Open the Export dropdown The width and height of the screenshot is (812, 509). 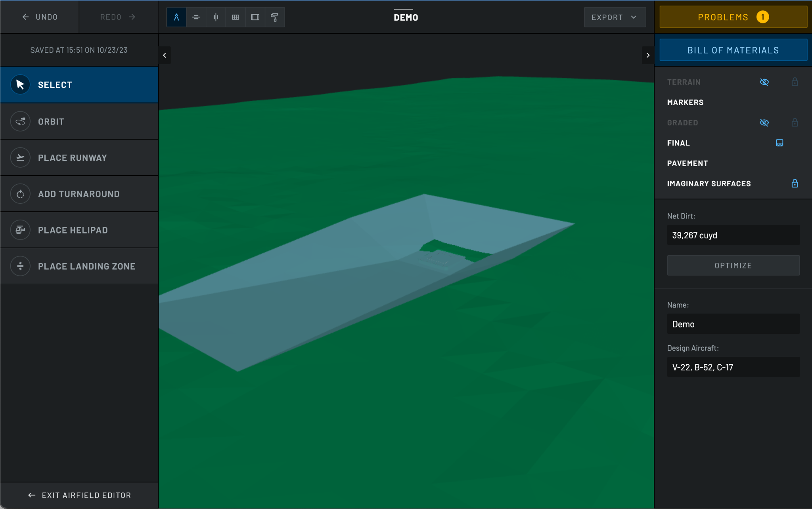pyautogui.click(x=614, y=17)
